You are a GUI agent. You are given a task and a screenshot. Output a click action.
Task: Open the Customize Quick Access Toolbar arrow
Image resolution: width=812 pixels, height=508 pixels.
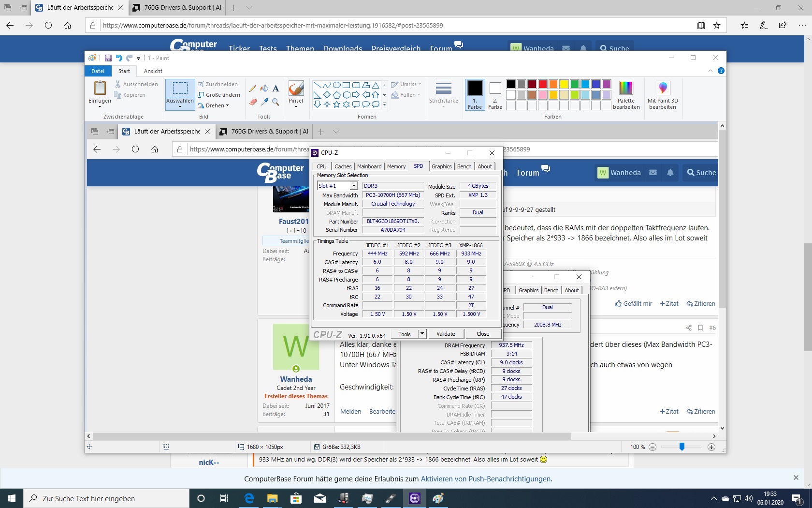139,58
